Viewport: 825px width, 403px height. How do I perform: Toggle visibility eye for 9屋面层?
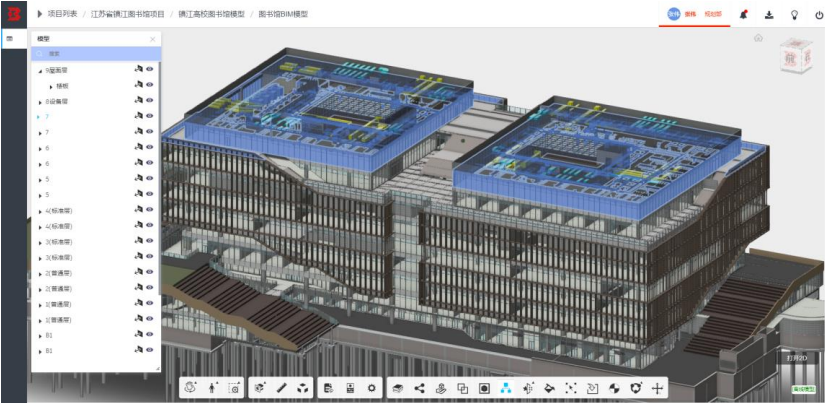point(150,69)
